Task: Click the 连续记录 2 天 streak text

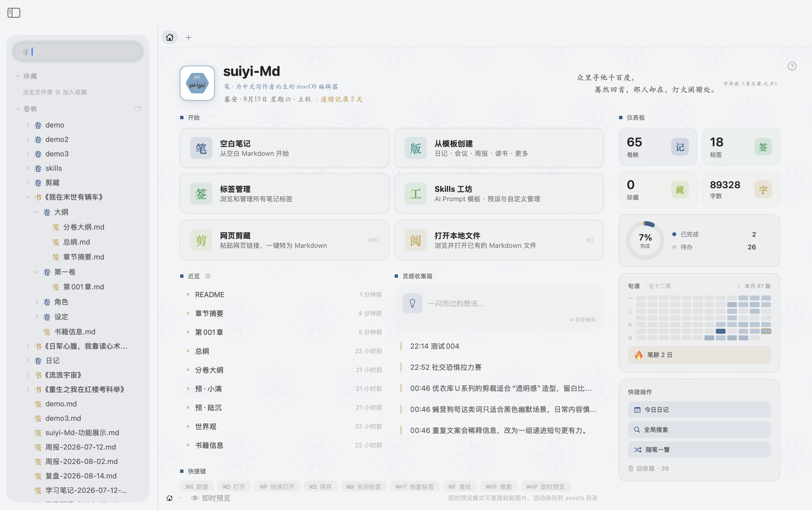Action: point(341,99)
